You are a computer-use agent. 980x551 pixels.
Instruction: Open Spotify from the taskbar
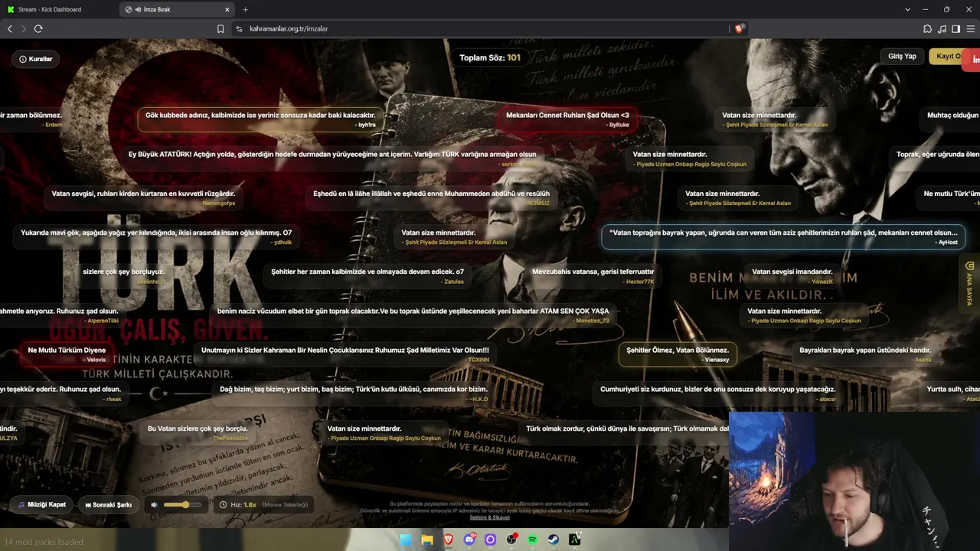533,540
